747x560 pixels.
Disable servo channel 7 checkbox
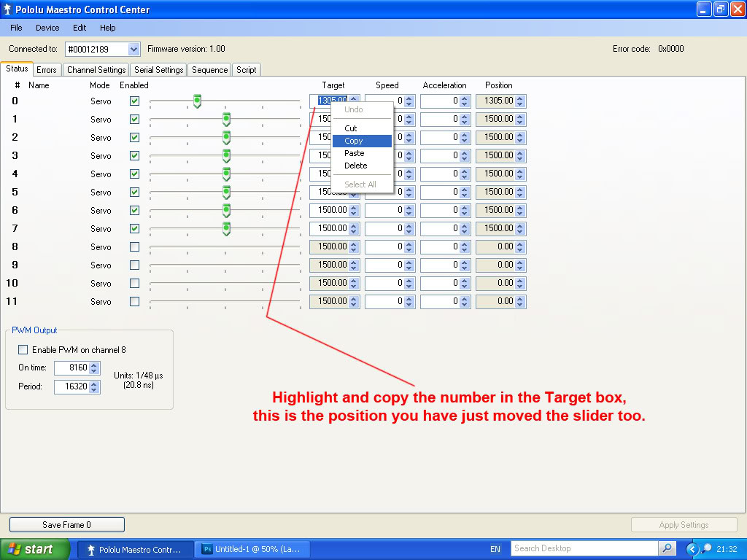point(135,228)
